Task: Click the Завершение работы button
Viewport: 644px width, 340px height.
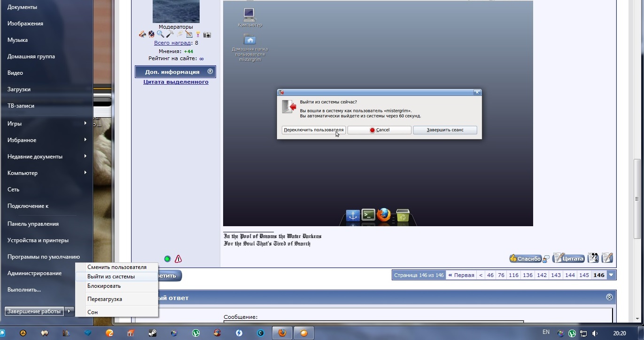Action: click(34, 311)
